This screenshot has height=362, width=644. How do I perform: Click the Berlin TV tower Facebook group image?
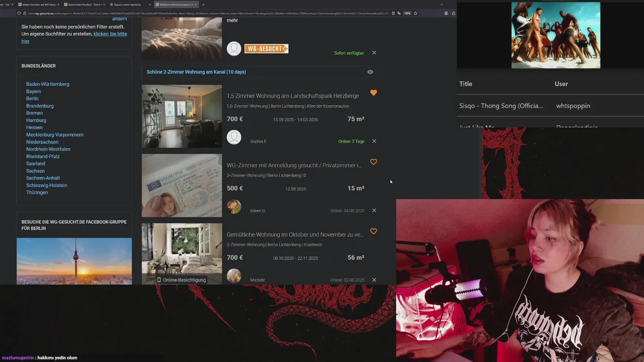pyautogui.click(x=74, y=261)
